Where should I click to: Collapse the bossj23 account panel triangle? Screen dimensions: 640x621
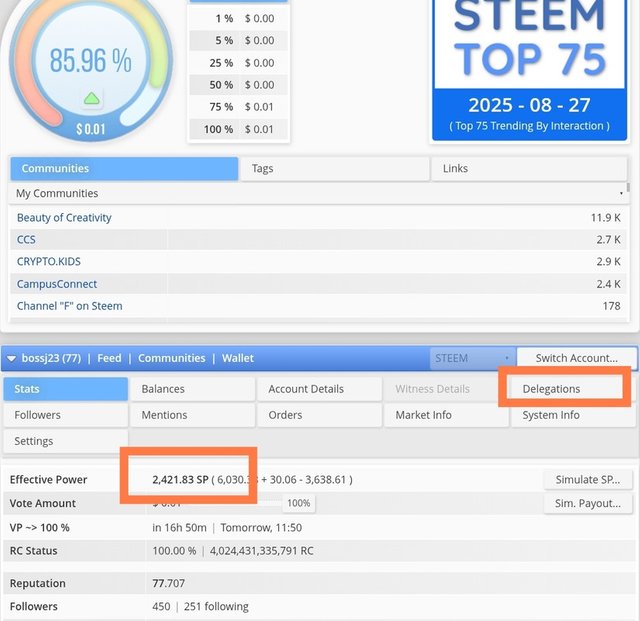click(x=11, y=358)
